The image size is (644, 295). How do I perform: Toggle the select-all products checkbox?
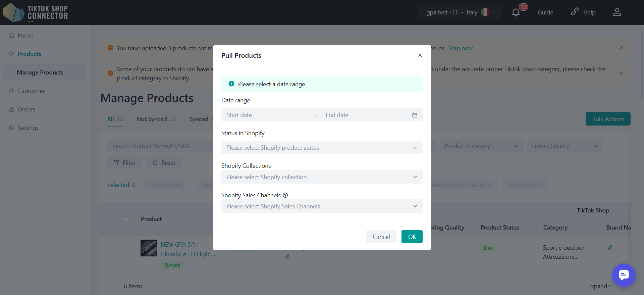(x=125, y=219)
